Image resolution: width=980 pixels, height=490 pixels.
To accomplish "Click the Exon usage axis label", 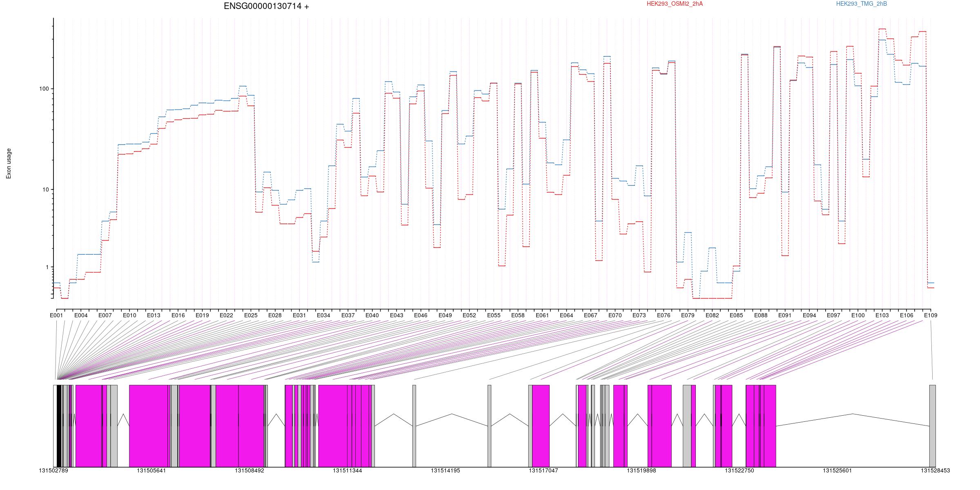I will pyautogui.click(x=9, y=164).
